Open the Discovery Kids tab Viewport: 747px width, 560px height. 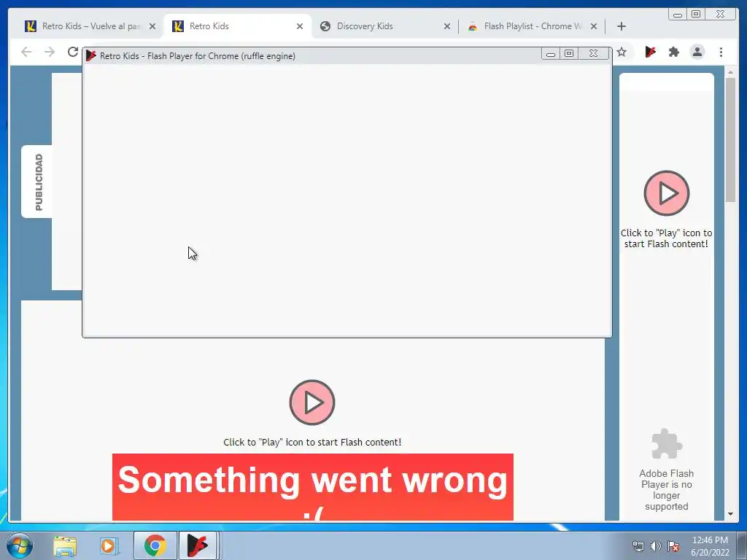384,26
